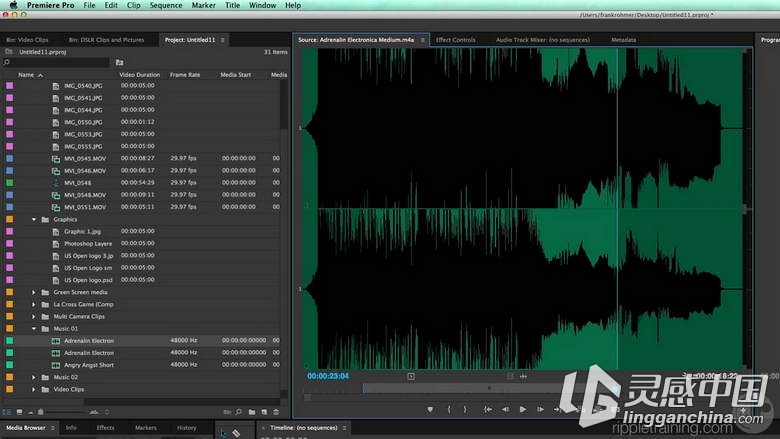
Task: Click the Find magnifier icon in Project panel
Action: click(x=239, y=412)
